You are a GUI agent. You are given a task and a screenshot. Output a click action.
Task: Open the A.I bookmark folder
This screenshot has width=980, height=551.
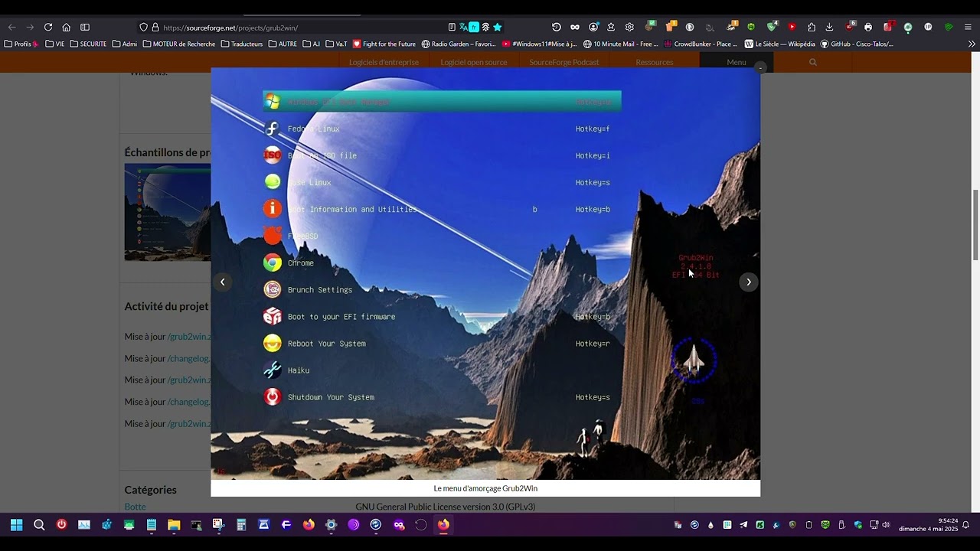click(x=312, y=44)
